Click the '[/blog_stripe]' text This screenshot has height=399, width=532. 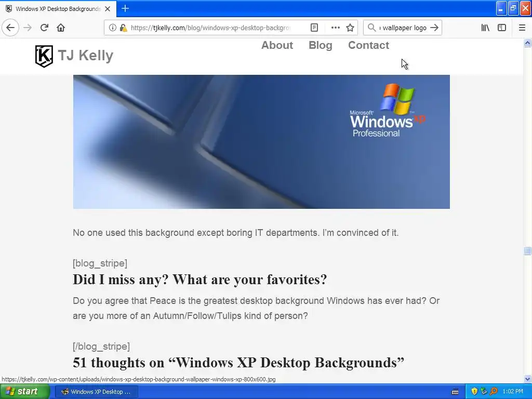(x=101, y=347)
